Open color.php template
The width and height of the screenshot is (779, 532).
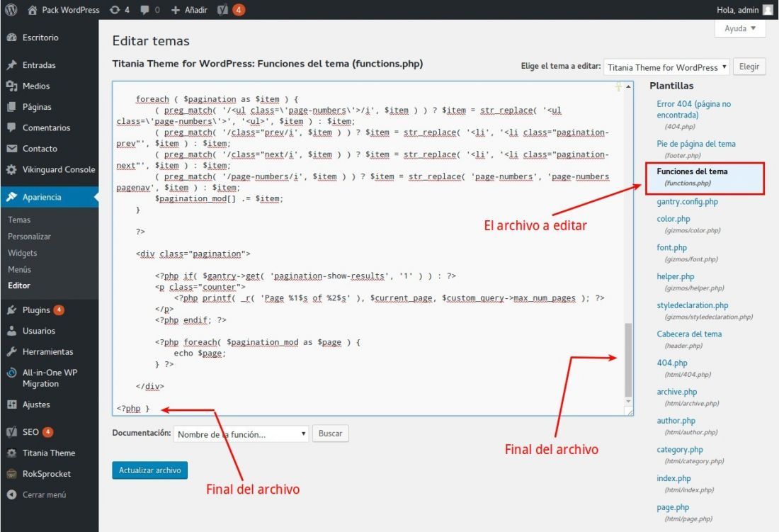click(673, 219)
